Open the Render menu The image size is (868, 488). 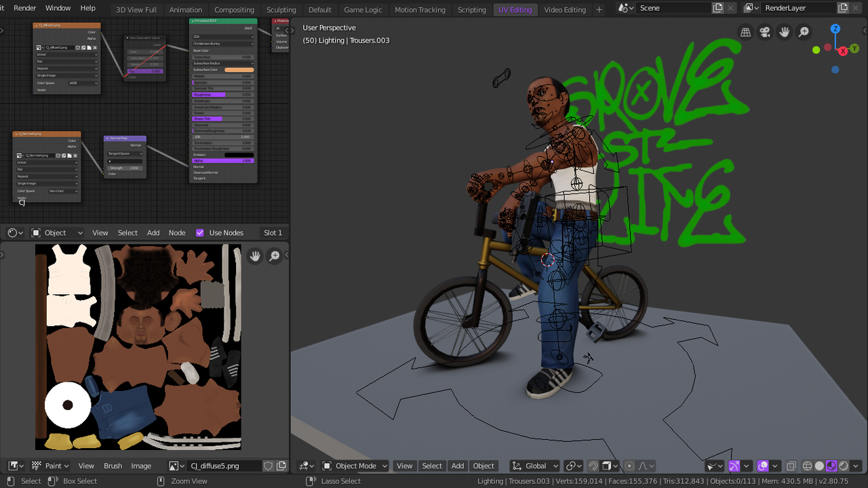pos(25,8)
